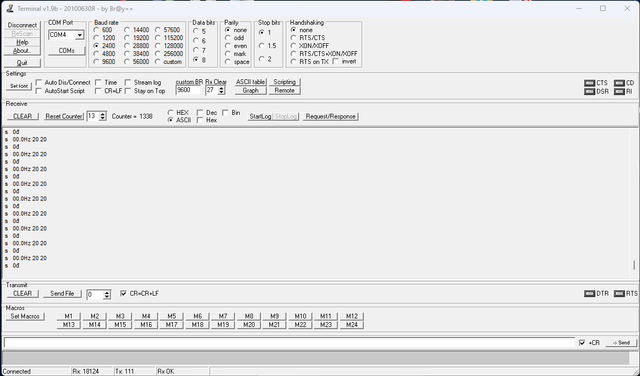
Task: Toggle Stay on Top checkbox
Action: click(128, 91)
